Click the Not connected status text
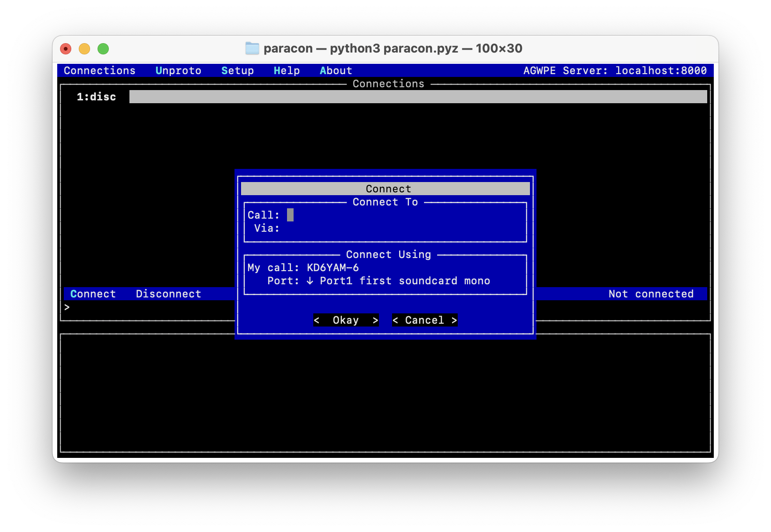The width and height of the screenshot is (771, 532). click(x=651, y=294)
